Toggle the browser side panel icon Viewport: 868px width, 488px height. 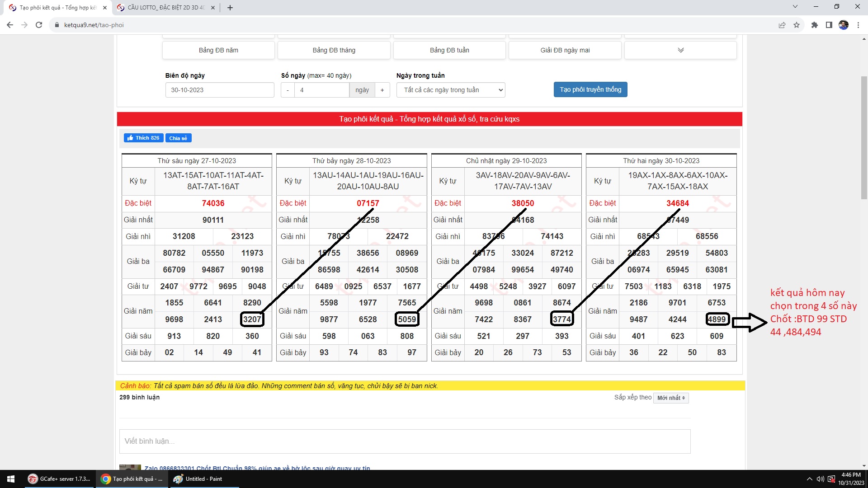pyautogui.click(x=829, y=25)
